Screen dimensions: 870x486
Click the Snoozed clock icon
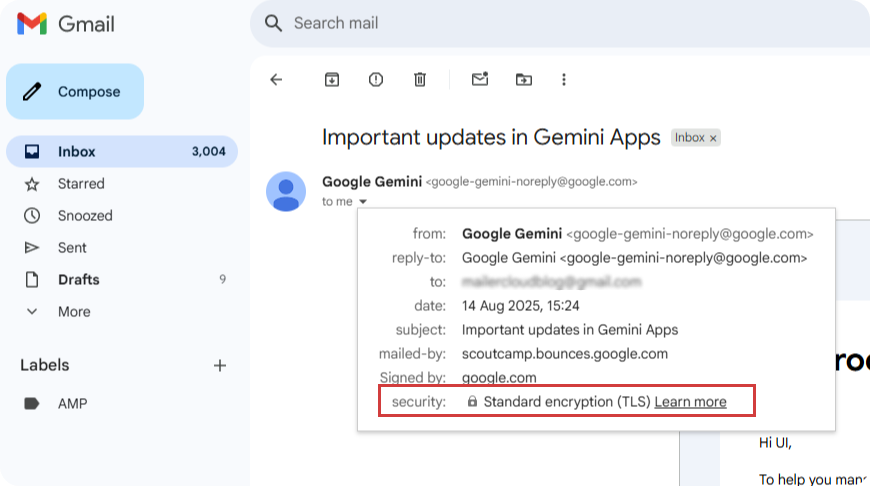tap(32, 216)
